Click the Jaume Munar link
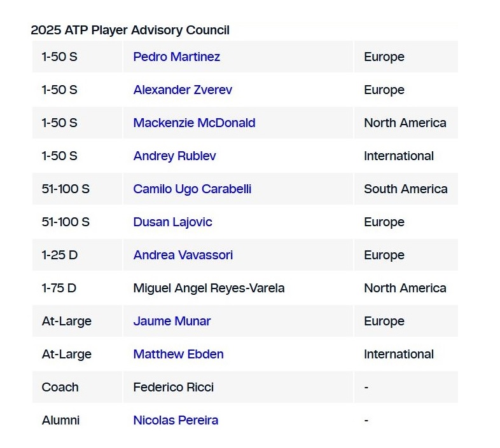500x448 pixels. (172, 321)
